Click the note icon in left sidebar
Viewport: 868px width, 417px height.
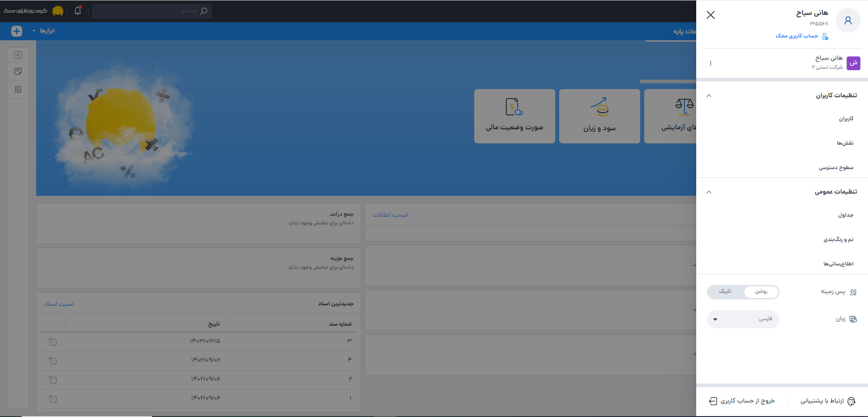tap(18, 71)
